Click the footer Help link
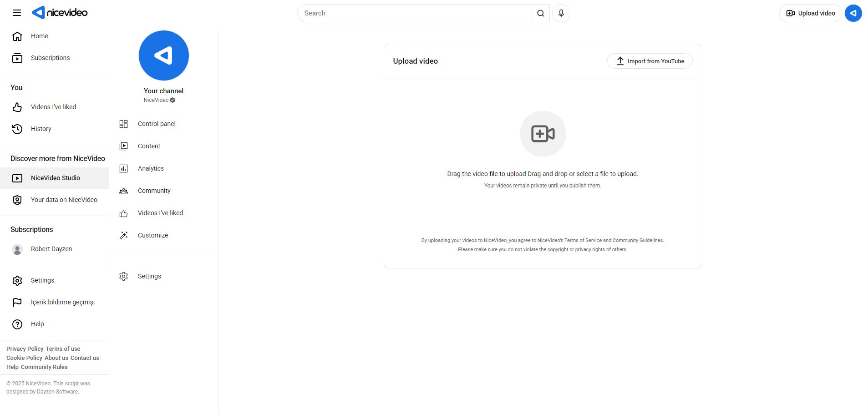The height and width of the screenshot is (414, 868). [12, 367]
